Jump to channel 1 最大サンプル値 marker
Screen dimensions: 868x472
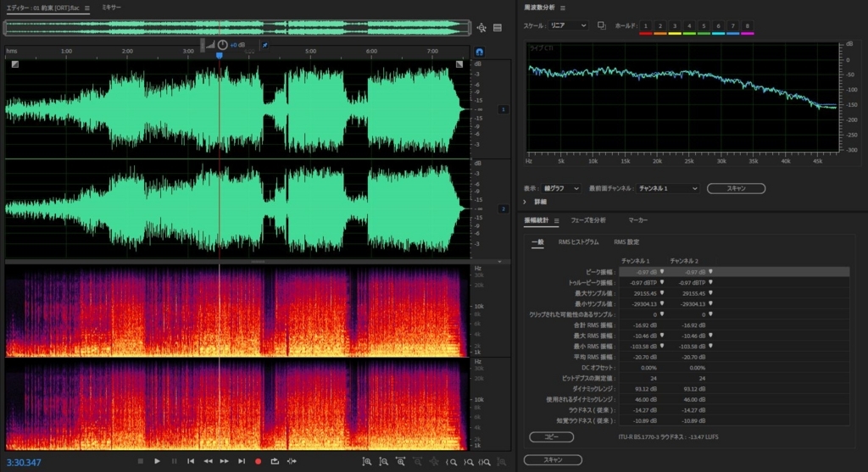click(x=661, y=293)
